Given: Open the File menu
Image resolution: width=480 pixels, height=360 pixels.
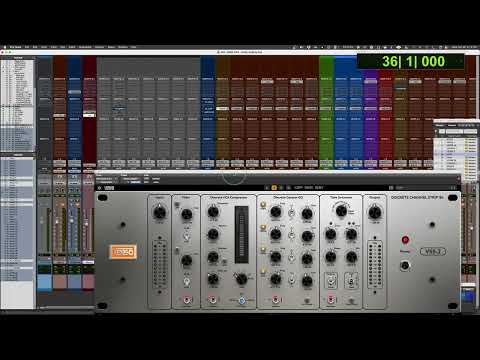Looking at the screenshot, I should (27, 47).
